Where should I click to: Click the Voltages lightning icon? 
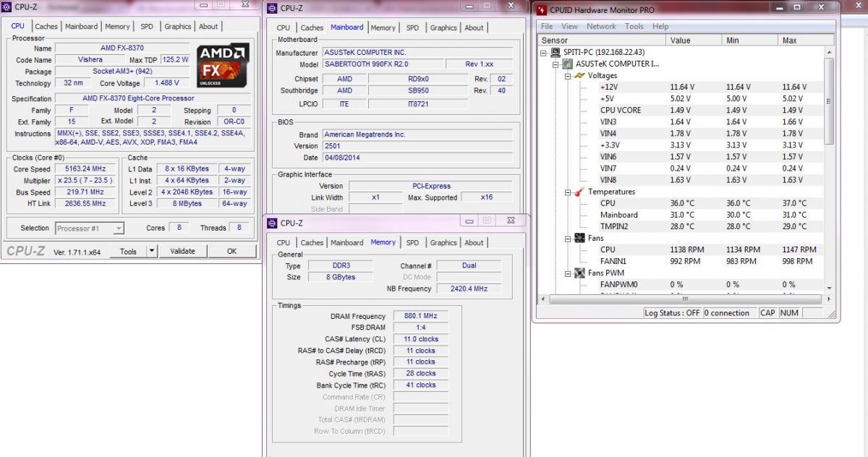[579, 75]
